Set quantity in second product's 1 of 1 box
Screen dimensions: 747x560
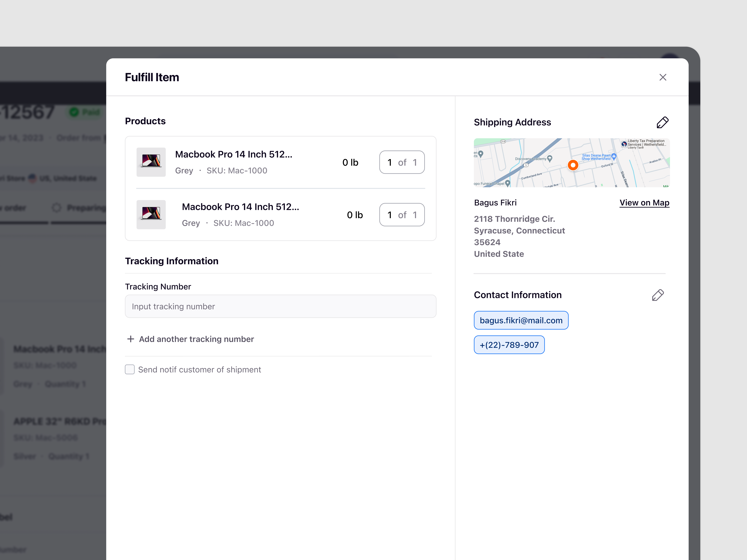point(402,215)
